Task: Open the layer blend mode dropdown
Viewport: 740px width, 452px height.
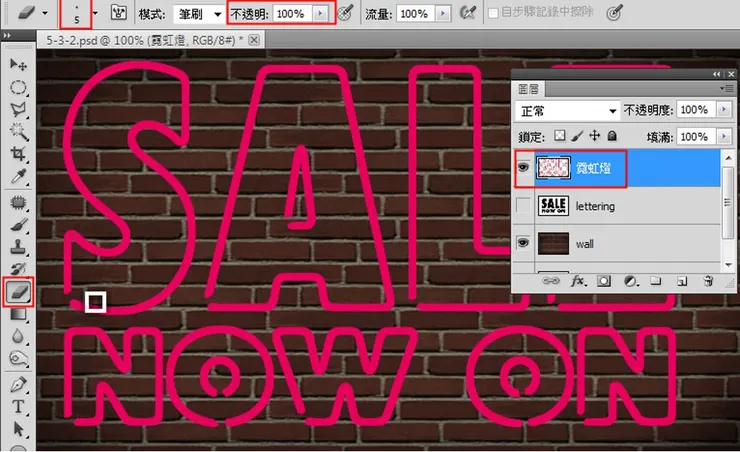Action: tap(567, 111)
